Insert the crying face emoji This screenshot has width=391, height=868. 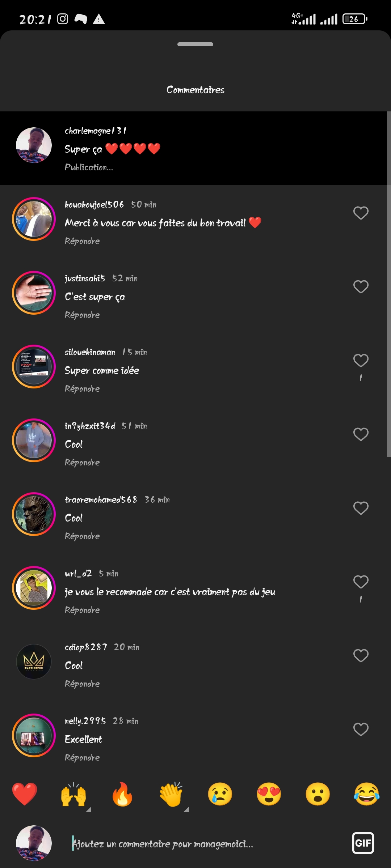[x=220, y=794]
